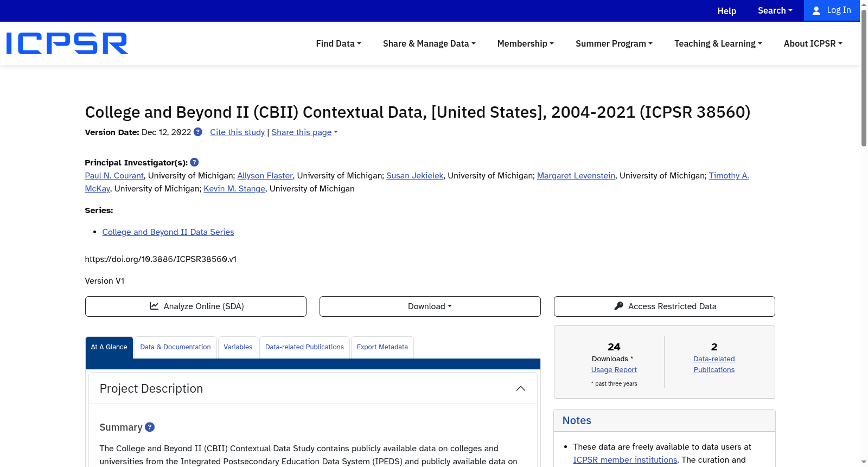Click the ICPSR logo
The height and width of the screenshot is (467, 868).
point(67,43)
